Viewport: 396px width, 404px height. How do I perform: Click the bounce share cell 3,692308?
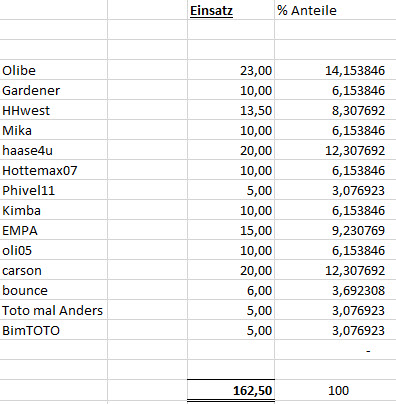335,290
